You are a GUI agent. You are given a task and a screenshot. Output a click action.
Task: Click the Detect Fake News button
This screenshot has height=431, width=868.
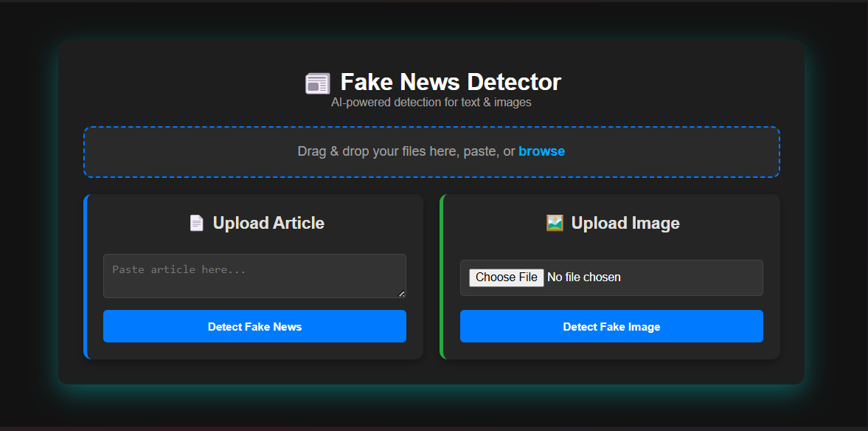click(254, 326)
